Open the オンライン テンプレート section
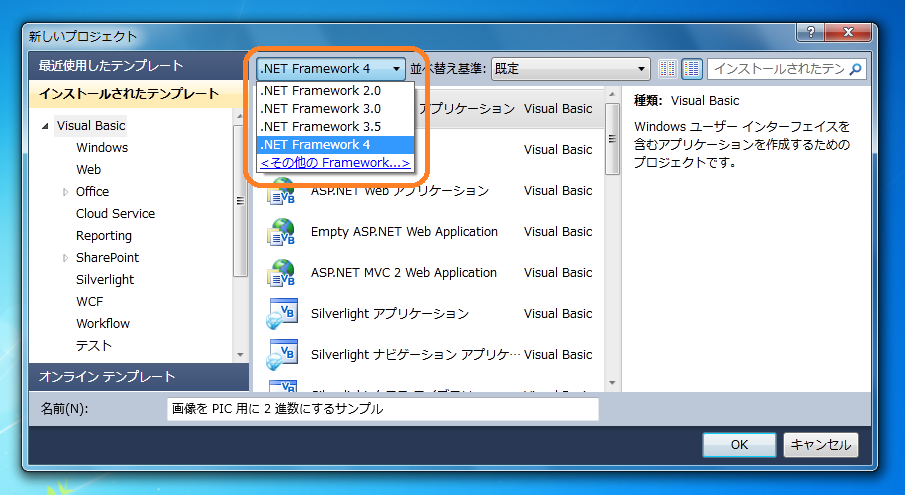Viewport: 905px width, 495px height. click(x=139, y=377)
